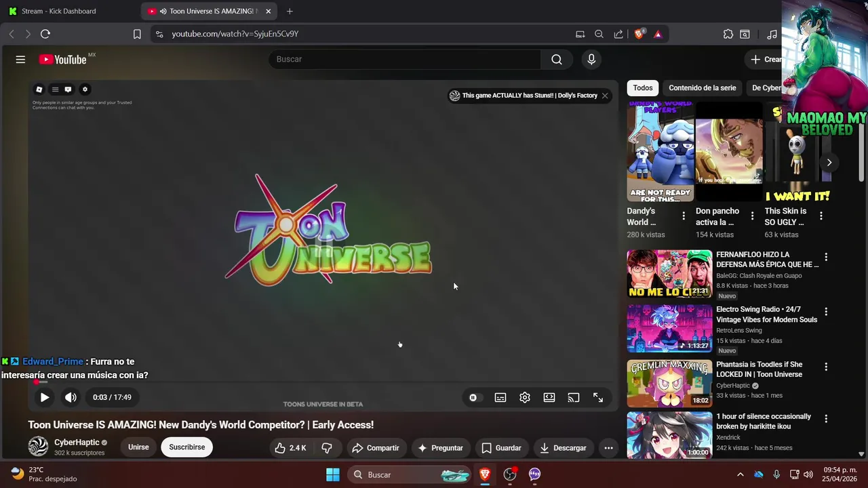Click the Preguntar AI button
Screen dimensions: 868x488
click(440, 447)
